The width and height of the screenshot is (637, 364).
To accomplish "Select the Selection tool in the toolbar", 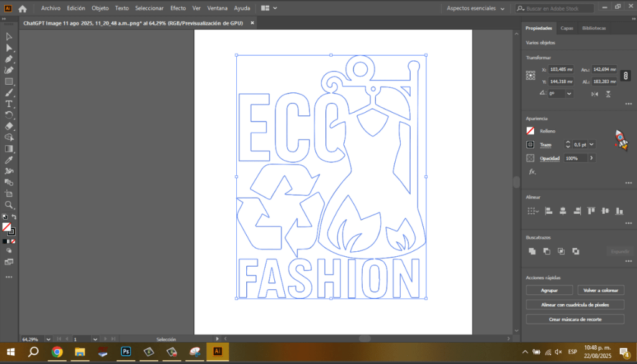I will [9, 36].
